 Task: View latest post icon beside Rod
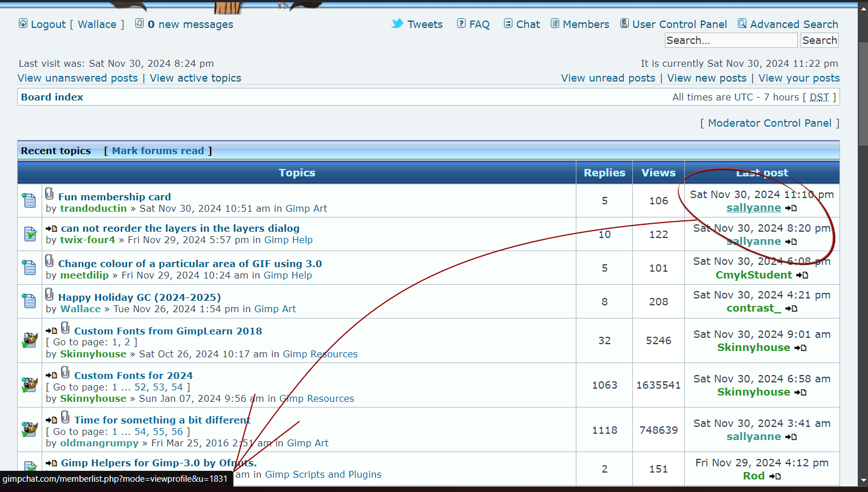775,476
